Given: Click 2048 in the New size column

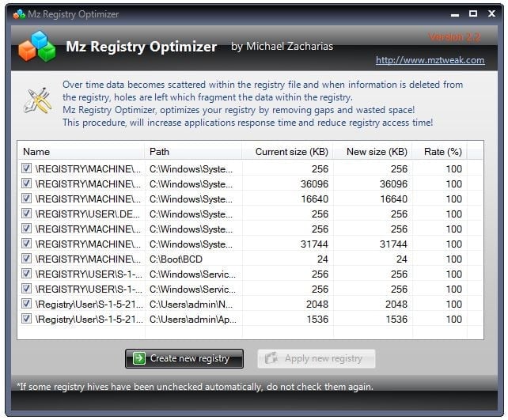Looking at the screenshot, I should point(396,305).
